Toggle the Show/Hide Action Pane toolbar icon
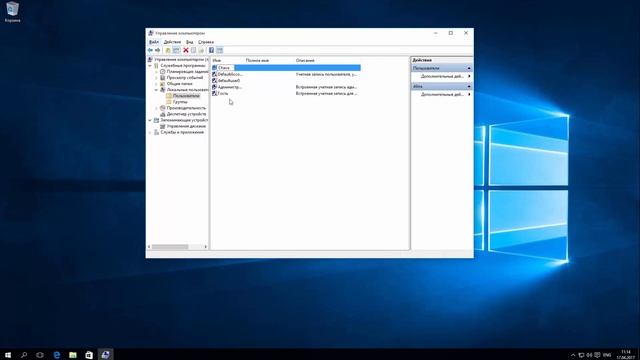This screenshot has height=360, width=640. pos(220,50)
